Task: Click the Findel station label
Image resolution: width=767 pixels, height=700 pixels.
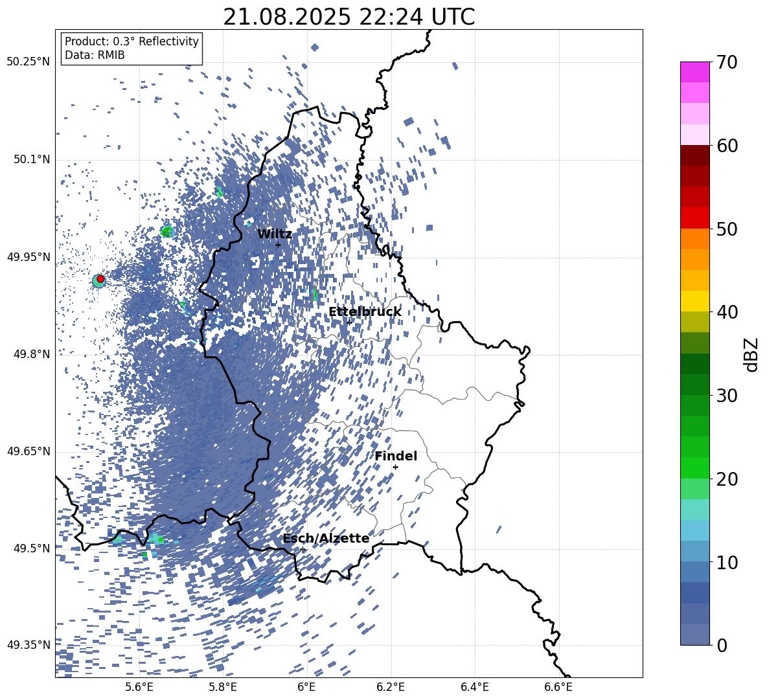Action: click(396, 456)
